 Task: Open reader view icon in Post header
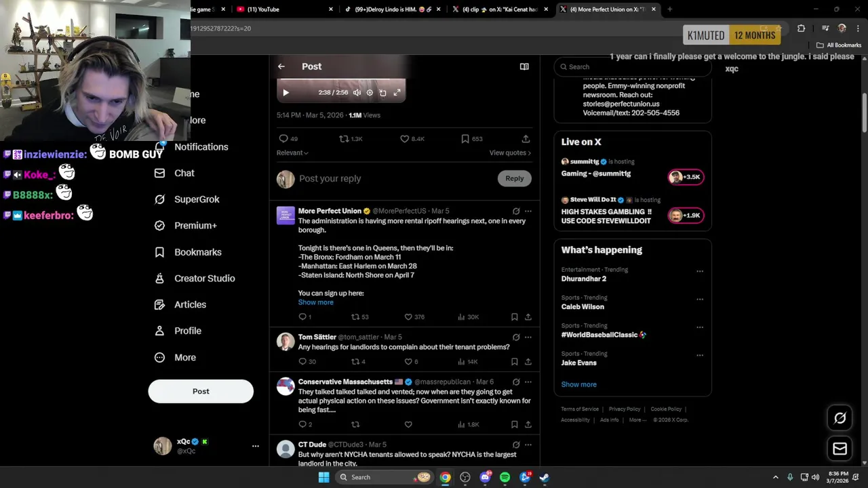(524, 66)
